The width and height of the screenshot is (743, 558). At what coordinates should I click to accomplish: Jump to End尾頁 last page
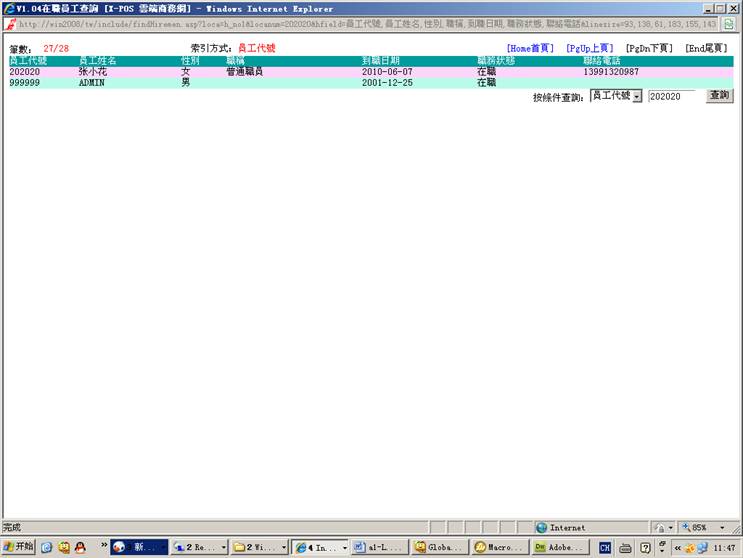(706, 48)
